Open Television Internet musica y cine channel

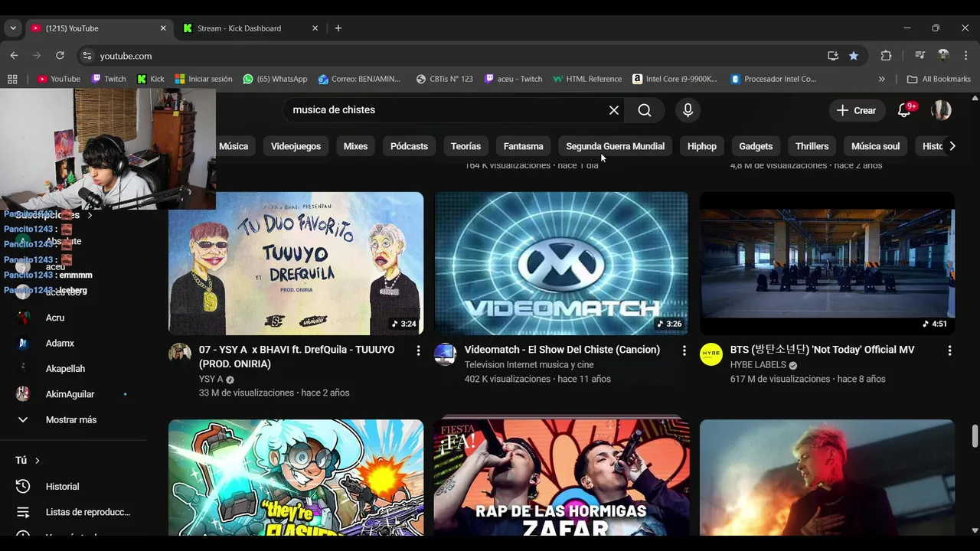coord(529,365)
